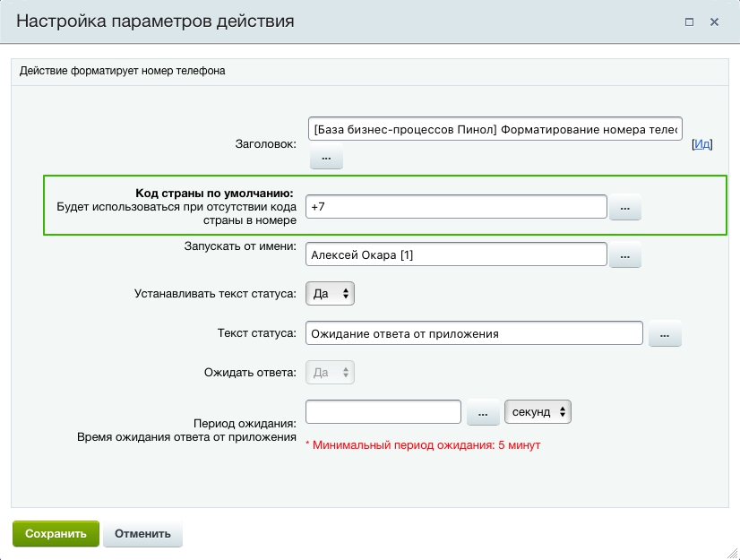Click the Запускать от имени input field
The image size is (740, 560).
(456, 255)
